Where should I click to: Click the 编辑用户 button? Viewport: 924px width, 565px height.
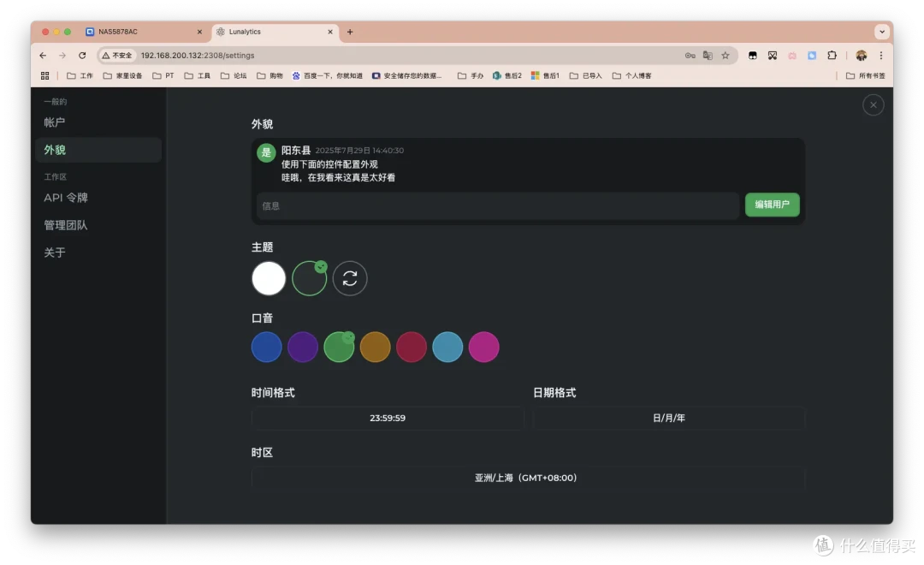tap(772, 205)
